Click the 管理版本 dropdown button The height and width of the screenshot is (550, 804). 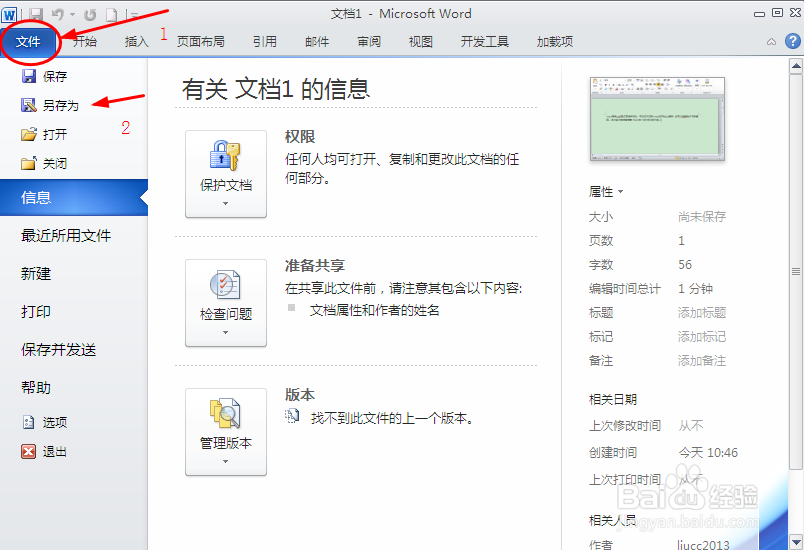pyautogui.click(x=226, y=432)
